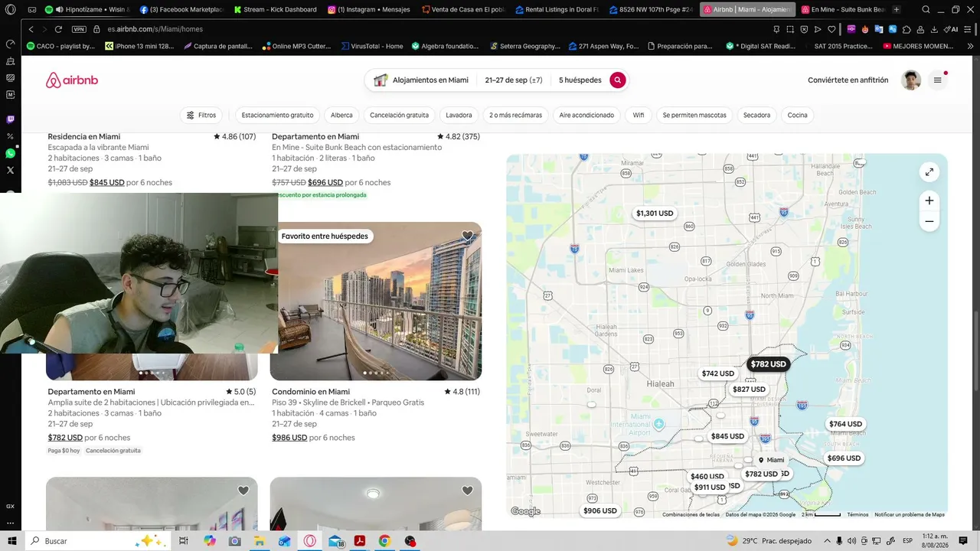Open Opera GX from the taskbar
980x551 pixels.
point(310,541)
